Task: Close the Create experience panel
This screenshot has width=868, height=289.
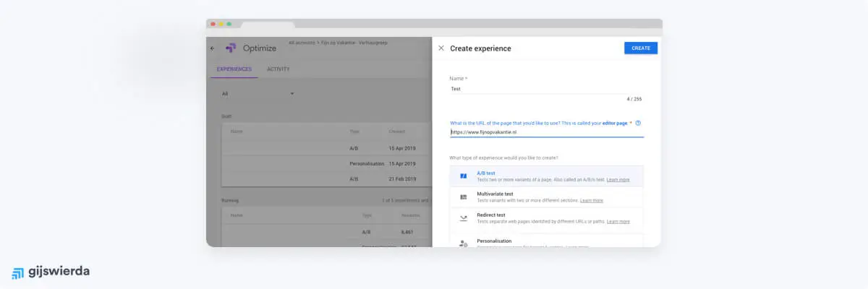Action: pos(441,48)
